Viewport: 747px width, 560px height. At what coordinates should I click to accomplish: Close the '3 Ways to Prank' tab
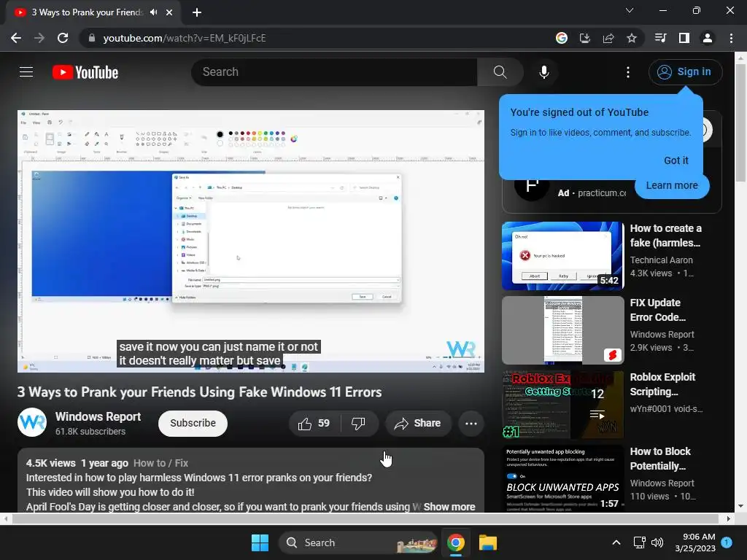point(169,12)
